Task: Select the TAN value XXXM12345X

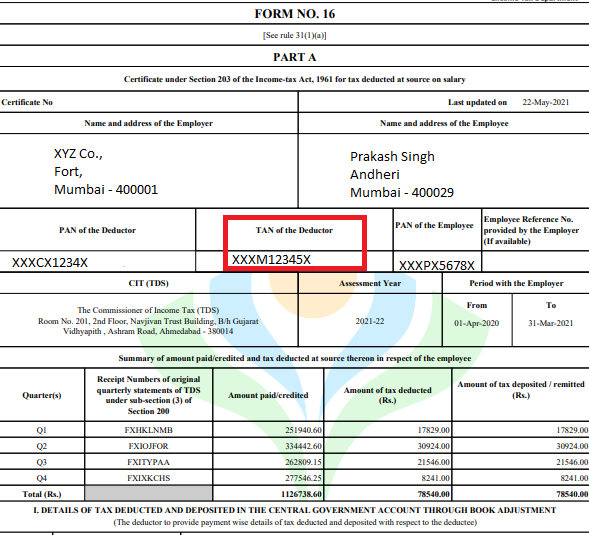Action: tap(271, 260)
